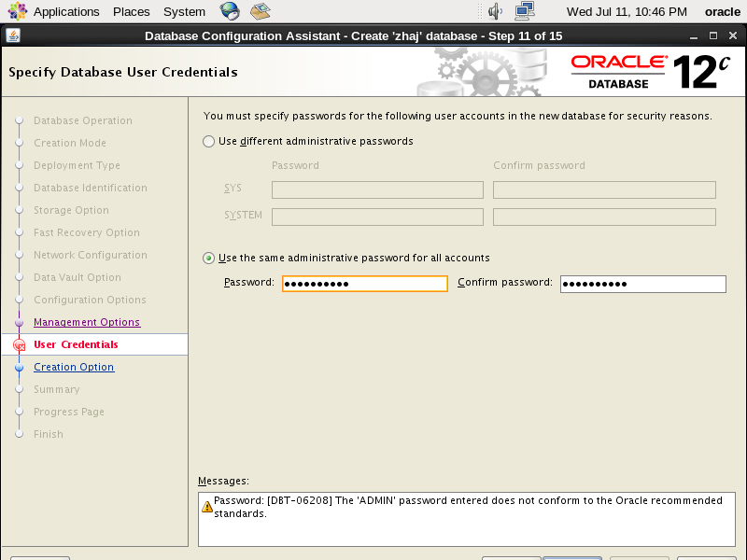Screen dimensions: 747x560
Task: Click the User Credentials error step icon
Action: (x=20, y=344)
